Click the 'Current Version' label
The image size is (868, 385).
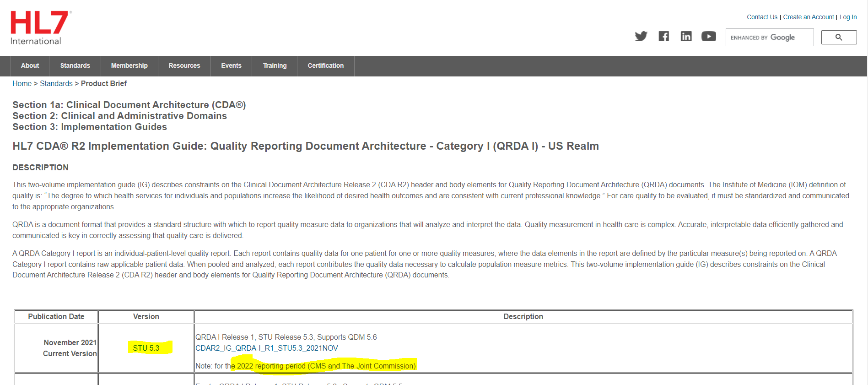(70, 353)
